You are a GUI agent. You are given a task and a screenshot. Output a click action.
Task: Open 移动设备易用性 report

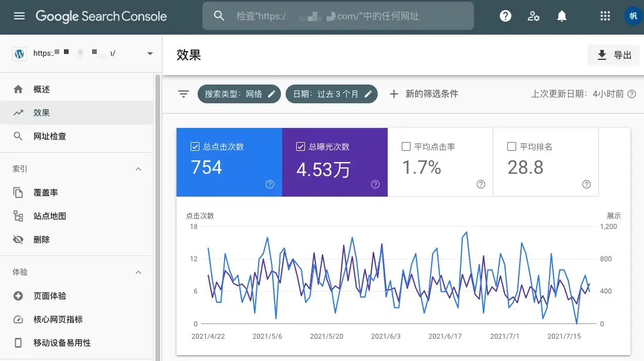tap(77, 342)
